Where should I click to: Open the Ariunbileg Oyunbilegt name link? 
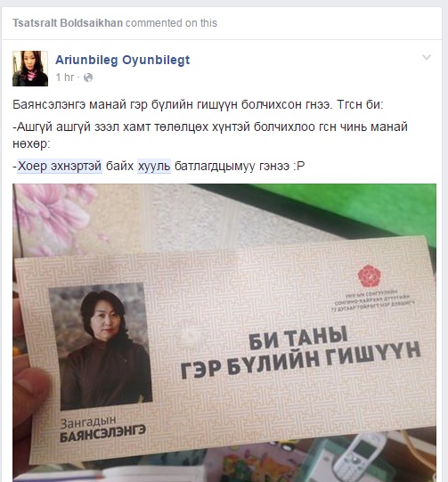click(x=122, y=60)
